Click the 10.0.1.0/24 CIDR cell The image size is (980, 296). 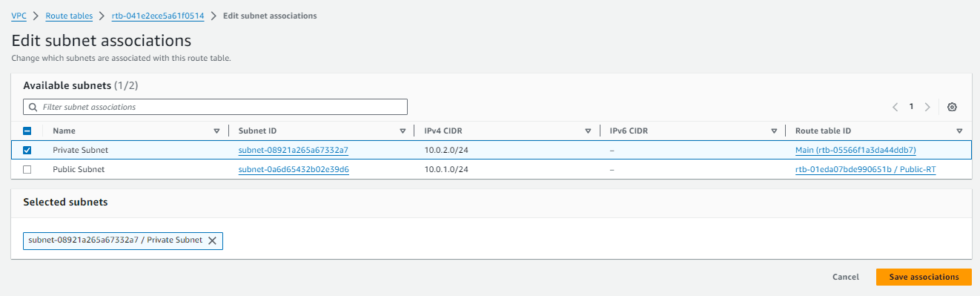446,169
